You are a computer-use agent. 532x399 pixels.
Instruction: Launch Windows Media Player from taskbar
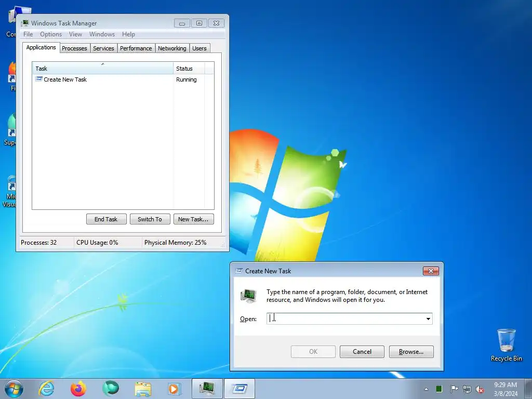pos(175,389)
